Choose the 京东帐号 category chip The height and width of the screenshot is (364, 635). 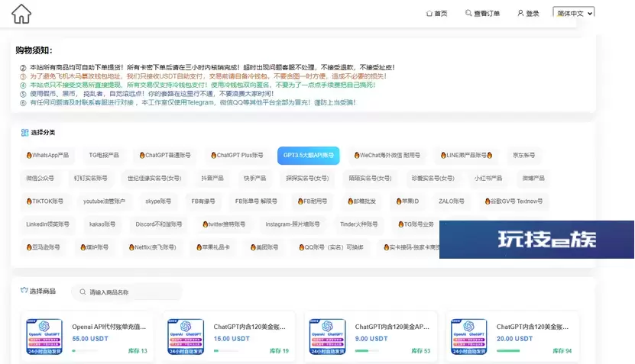(523, 156)
